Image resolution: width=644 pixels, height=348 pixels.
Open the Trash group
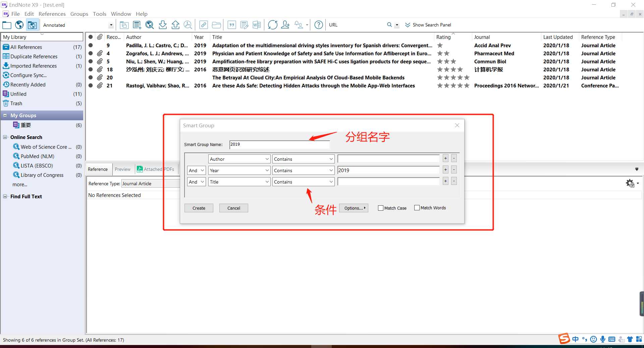[42, 103]
